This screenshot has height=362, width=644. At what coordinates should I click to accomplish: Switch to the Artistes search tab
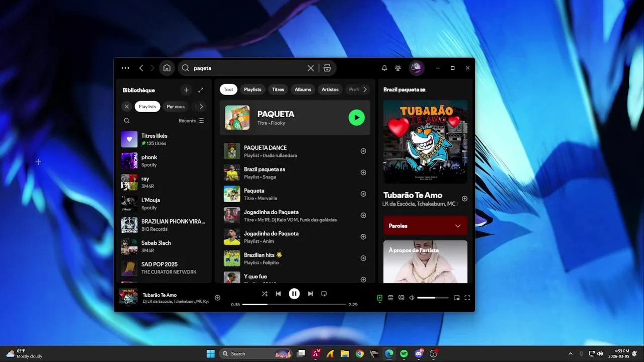(330, 89)
